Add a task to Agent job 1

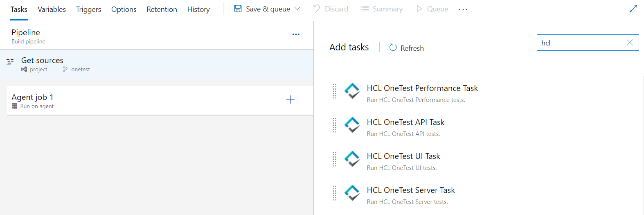pyautogui.click(x=290, y=100)
